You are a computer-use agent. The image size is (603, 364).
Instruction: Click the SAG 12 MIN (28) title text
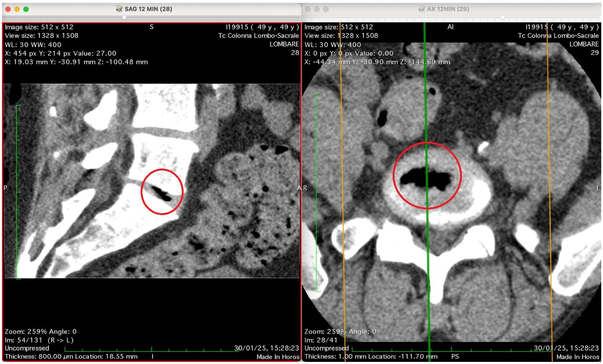148,9
